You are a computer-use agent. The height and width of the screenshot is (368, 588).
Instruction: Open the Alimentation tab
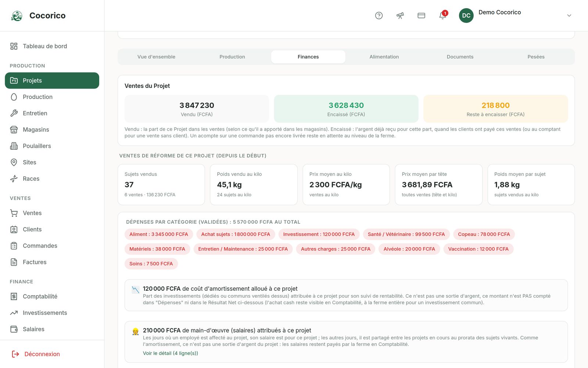pyautogui.click(x=384, y=57)
